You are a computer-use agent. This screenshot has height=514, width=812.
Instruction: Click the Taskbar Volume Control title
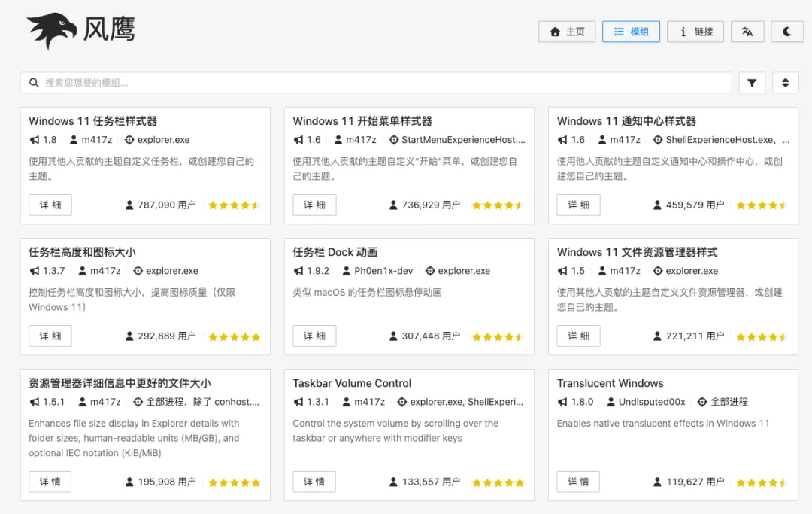tap(352, 383)
